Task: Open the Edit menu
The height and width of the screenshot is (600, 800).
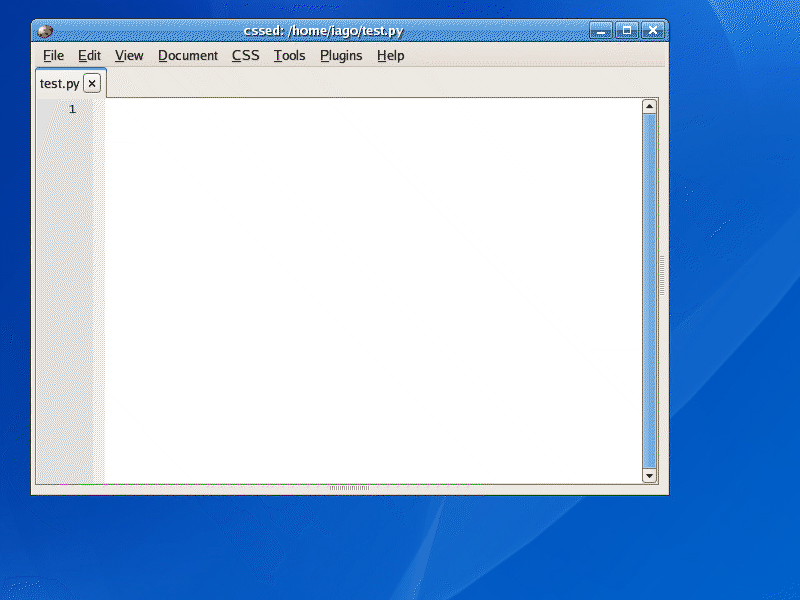Action: (89, 55)
